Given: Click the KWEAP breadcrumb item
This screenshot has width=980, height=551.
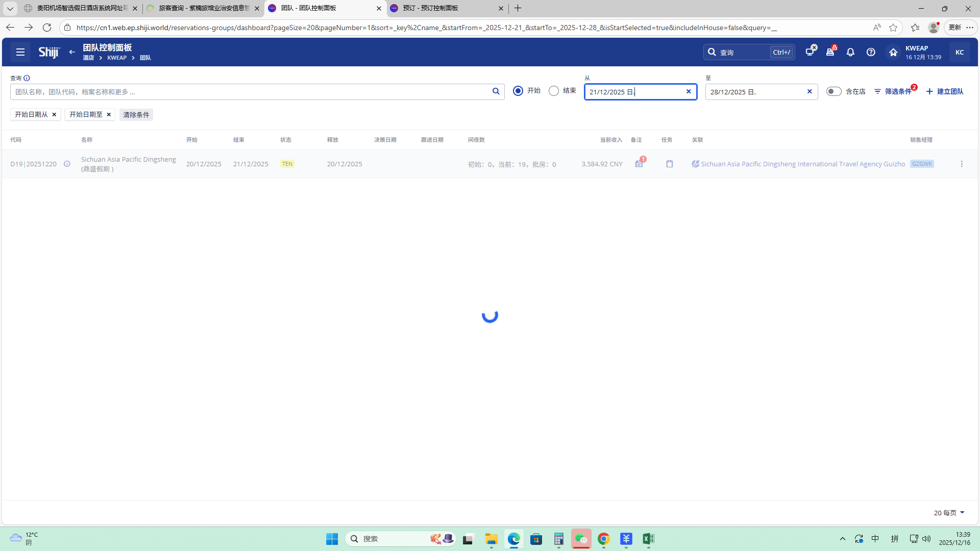Looking at the screenshot, I should coord(117,58).
